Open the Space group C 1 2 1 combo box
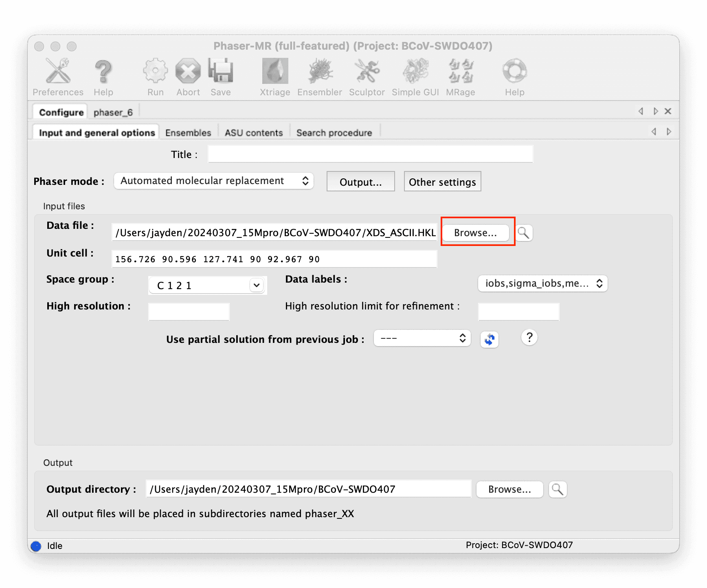The height and width of the screenshot is (588, 707). [207, 285]
